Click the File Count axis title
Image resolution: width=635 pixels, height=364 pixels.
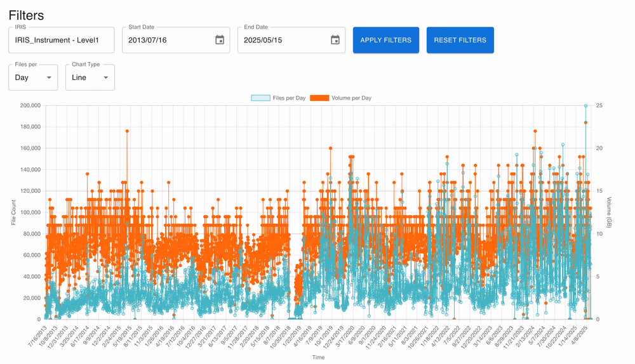tap(13, 212)
